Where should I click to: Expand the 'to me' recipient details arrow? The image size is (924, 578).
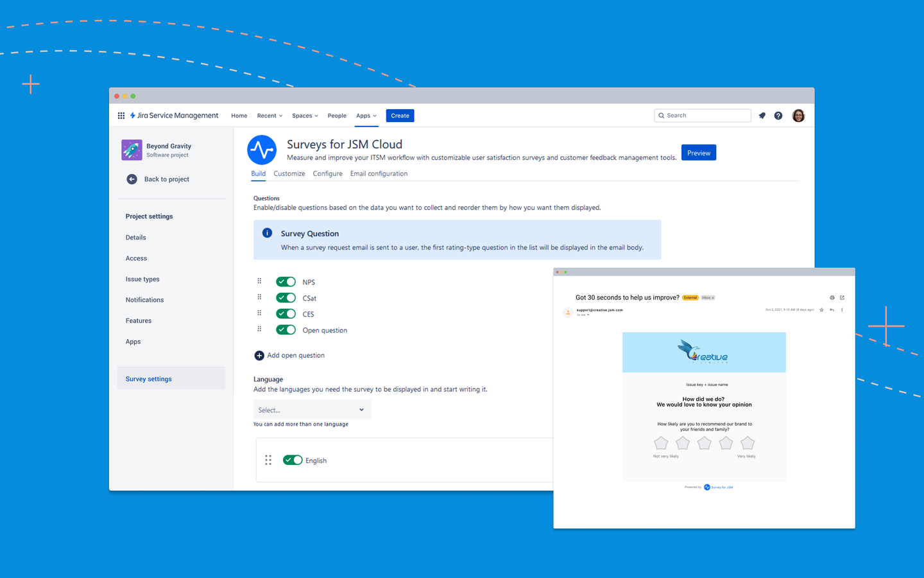click(588, 315)
